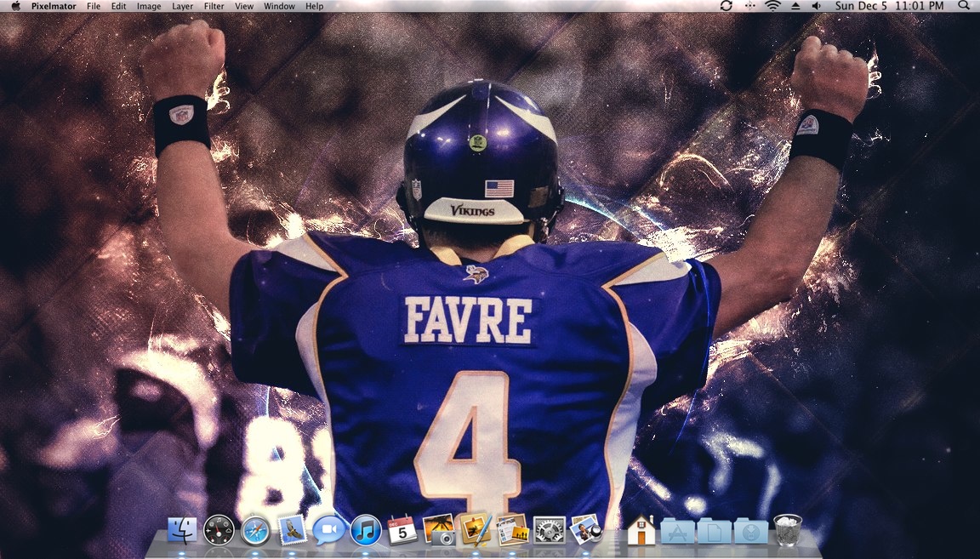This screenshot has width=980, height=559.
Task: Click the four-arrow status icon in menu bar
Action: tap(750, 6)
